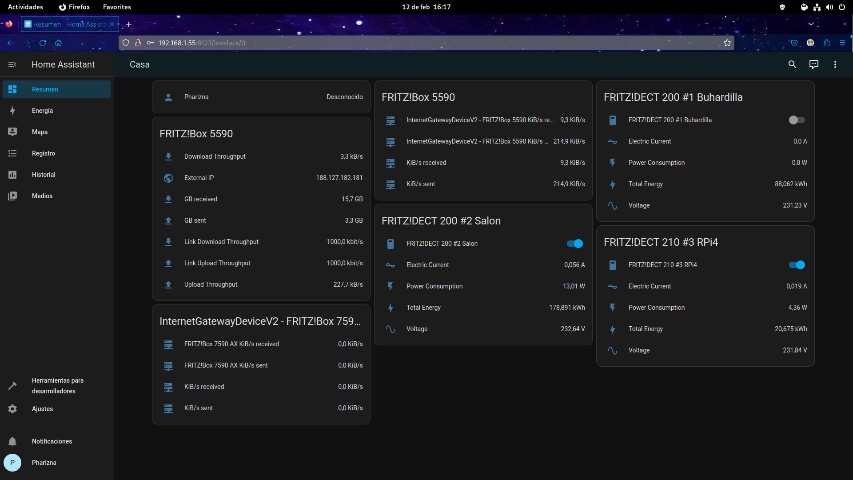Open the Historial panel in sidebar
The image size is (853, 480).
57,175
